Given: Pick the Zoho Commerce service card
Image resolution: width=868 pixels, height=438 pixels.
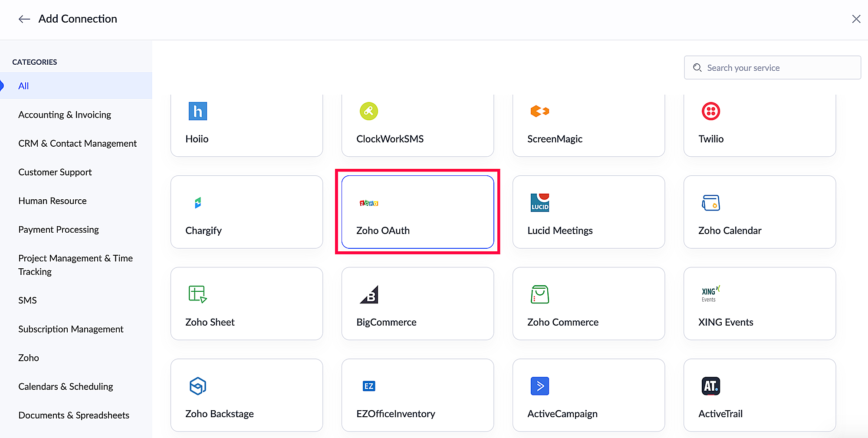Looking at the screenshot, I should coord(589,303).
